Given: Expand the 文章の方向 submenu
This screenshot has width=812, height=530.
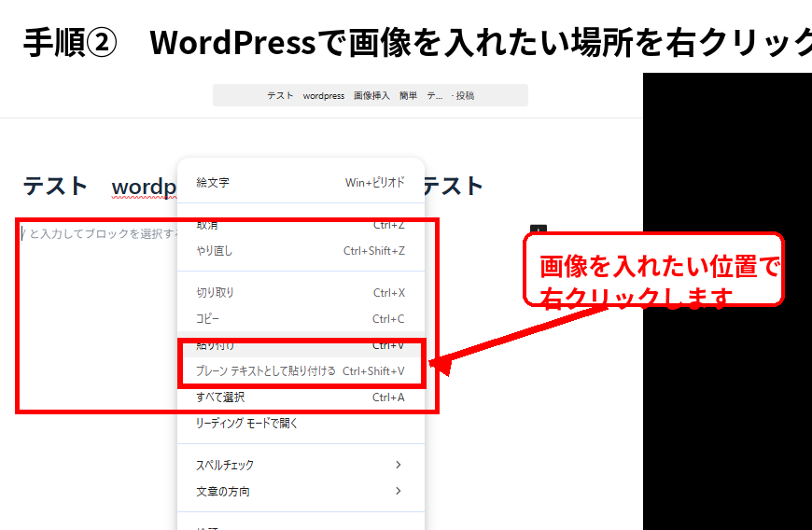Looking at the screenshot, I should click(301, 491).
